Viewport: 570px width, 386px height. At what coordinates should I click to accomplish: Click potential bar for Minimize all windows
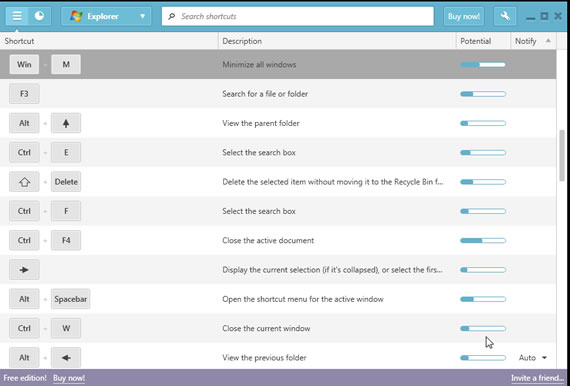point(483,65)
